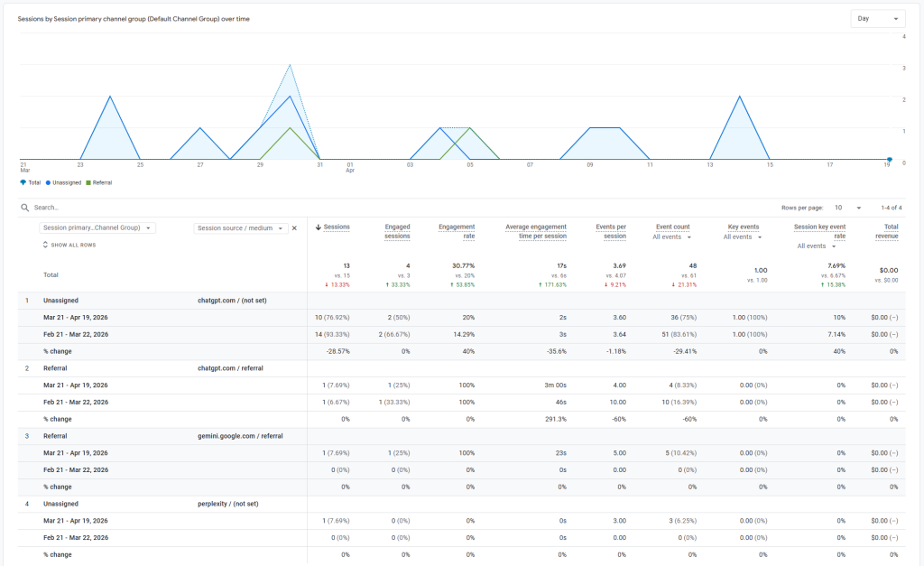Click the 14.29% engagement rate cell

tap(465, 335)
